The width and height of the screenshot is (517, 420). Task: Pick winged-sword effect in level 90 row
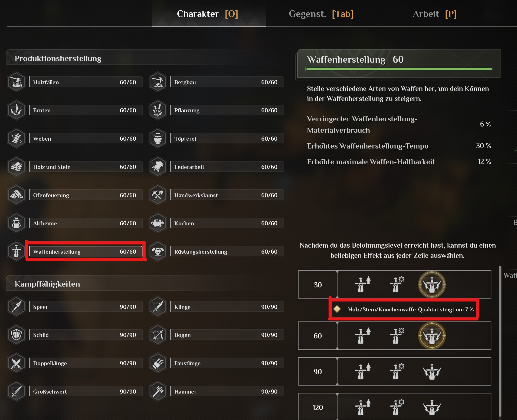432,371
